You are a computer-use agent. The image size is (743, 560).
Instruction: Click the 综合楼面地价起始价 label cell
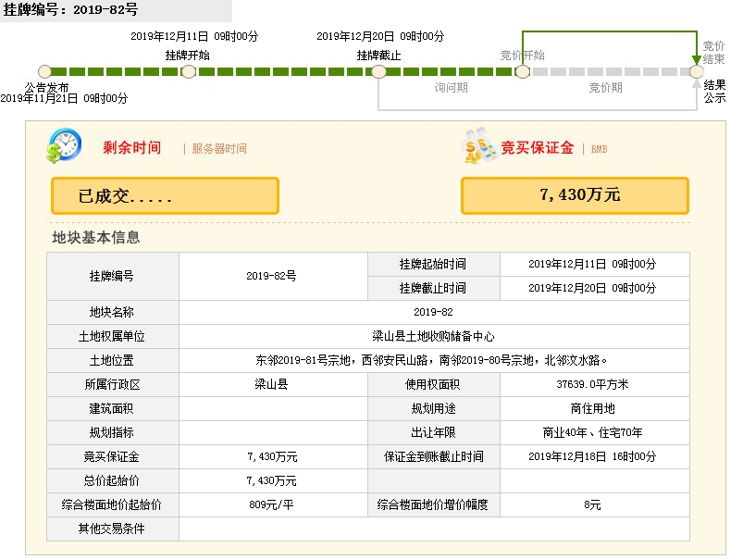[x=113, y=505]
